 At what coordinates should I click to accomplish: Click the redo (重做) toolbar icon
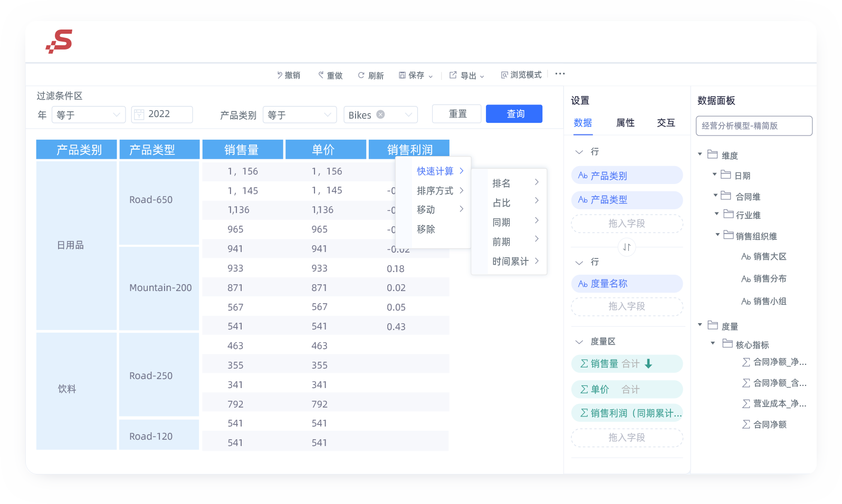click(x=321, y=75)
